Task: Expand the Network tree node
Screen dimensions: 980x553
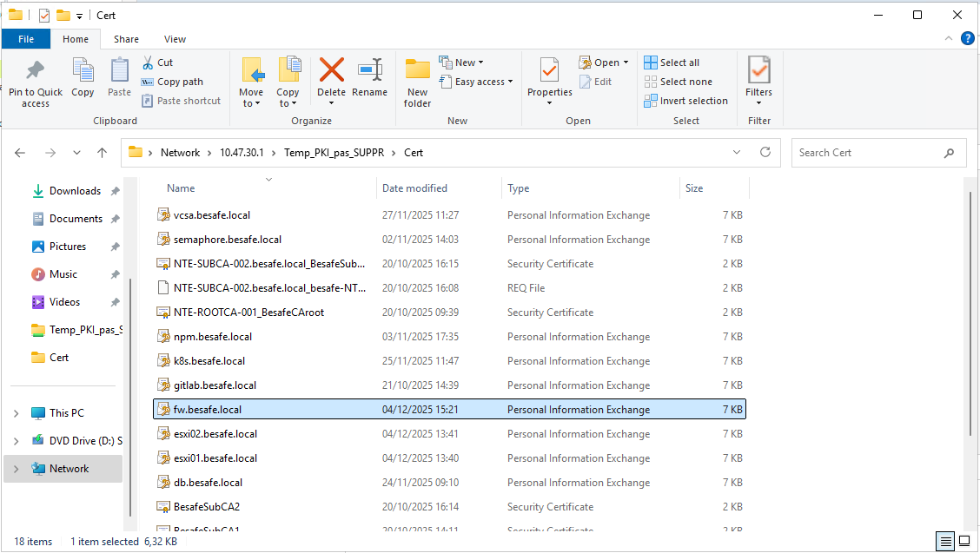Action: (x=17, y=469)
